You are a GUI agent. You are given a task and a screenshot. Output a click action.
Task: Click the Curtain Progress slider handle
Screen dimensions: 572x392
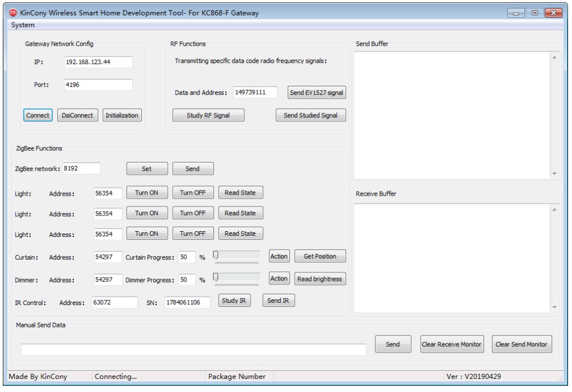point(216,255)
